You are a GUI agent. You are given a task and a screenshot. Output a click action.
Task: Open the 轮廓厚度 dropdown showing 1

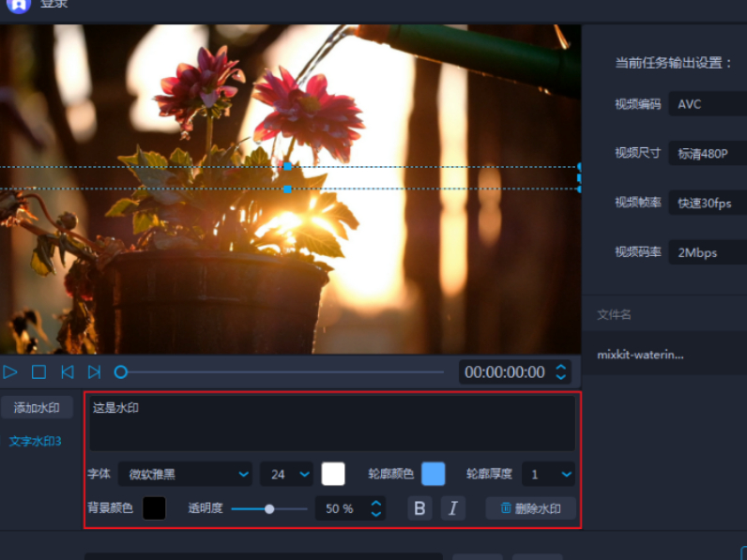point(548,475)
